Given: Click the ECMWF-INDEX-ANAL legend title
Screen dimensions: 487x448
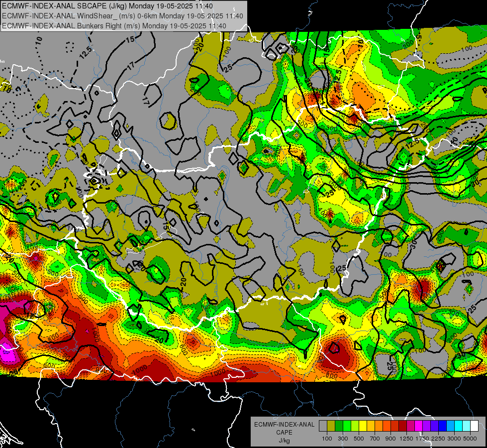Looking at the screenshot, I should click(284, 425).
